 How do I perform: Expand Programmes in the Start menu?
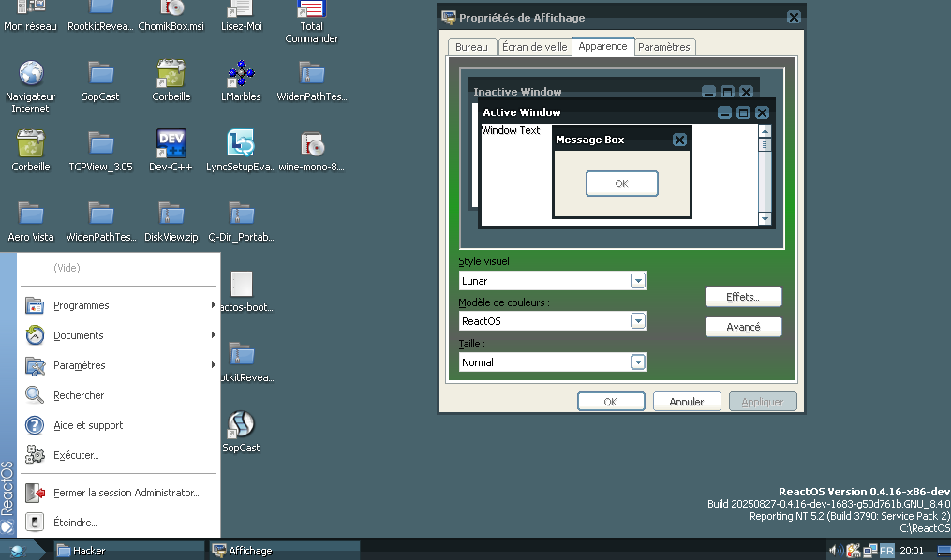point(119,305)
